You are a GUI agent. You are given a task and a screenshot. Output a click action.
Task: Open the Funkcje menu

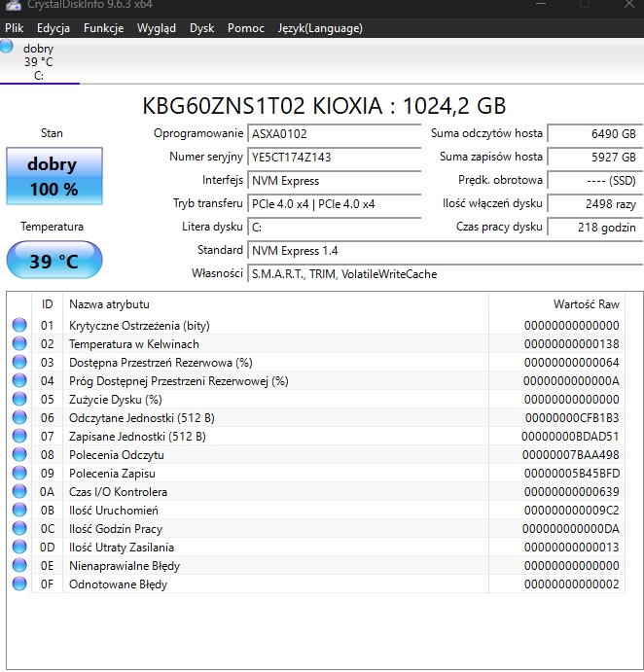[103, 28]
